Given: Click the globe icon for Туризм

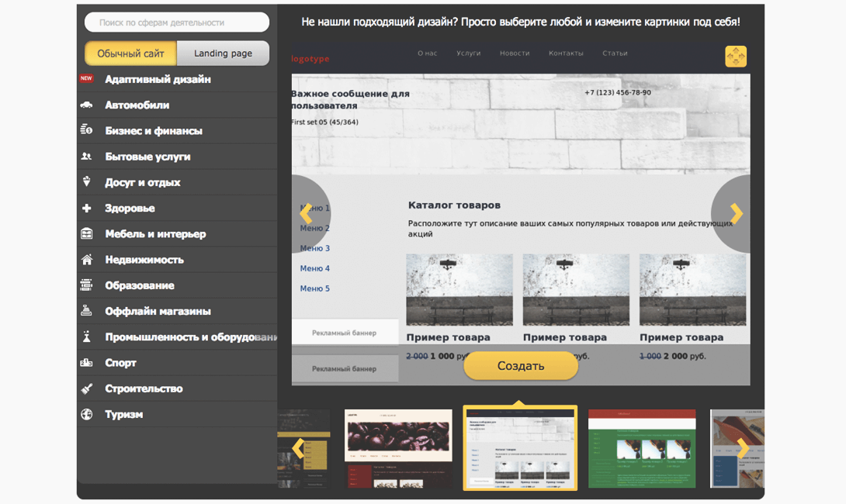Looking at the screenshot, I should pos(86,414).
